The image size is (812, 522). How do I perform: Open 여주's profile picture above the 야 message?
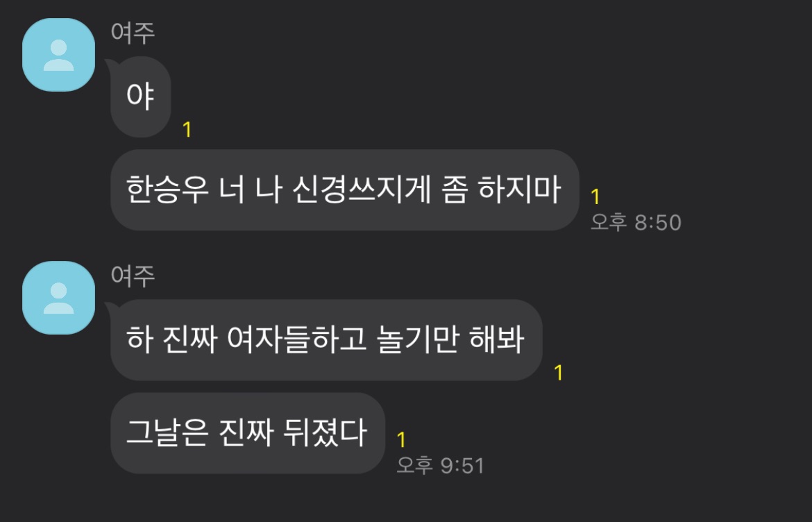coord(58,55)
